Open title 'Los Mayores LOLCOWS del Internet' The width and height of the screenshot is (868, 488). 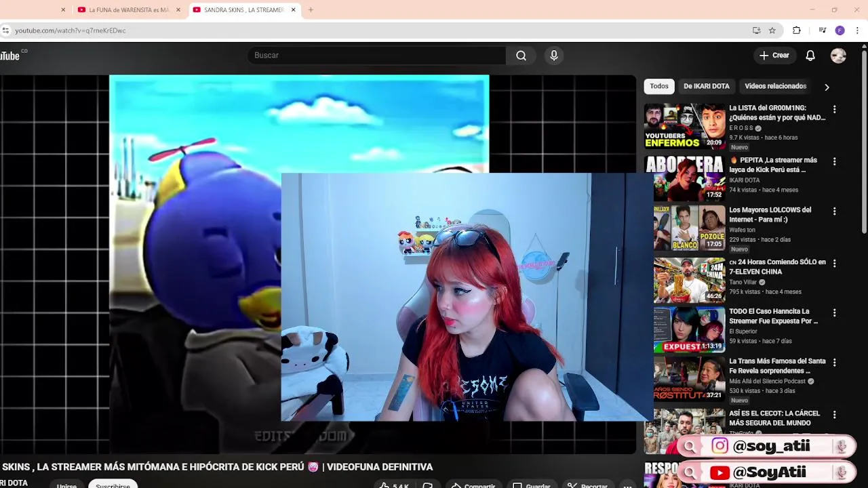[x=770, y=215]
